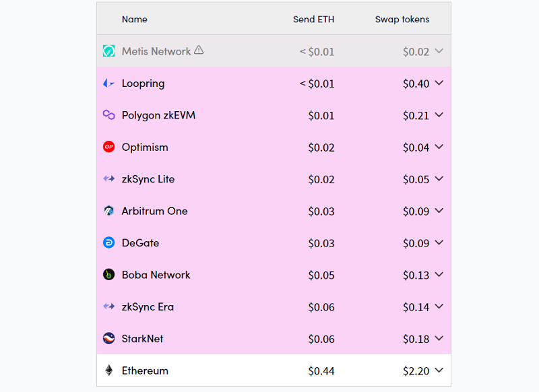Expand the Optimism row chevron
539x392 pixels.
pos(439,147)
